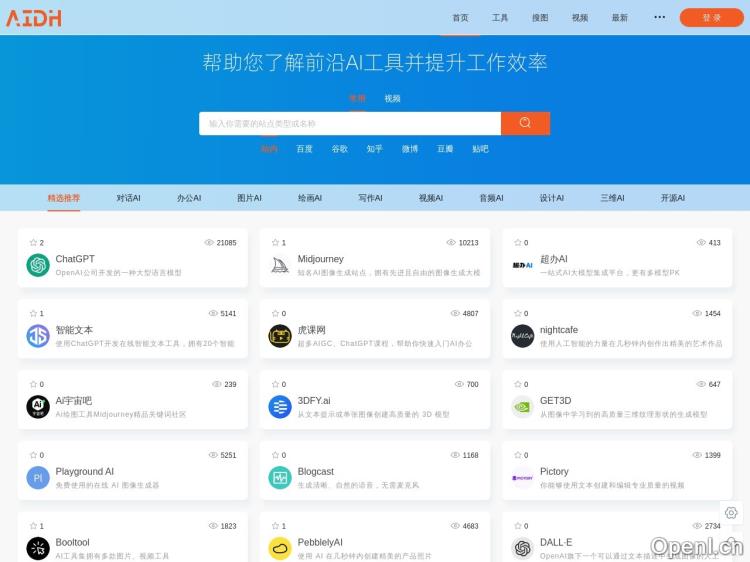Click the 超办AI logo icon
The width and height of the screenshot is (750, 562).
coord(522,265)
